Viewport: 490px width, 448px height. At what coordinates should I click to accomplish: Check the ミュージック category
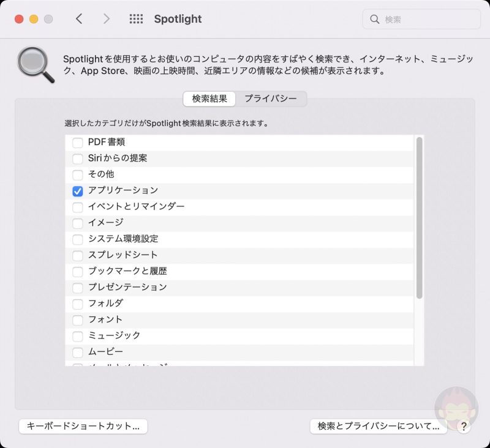(x=77, y=335)
